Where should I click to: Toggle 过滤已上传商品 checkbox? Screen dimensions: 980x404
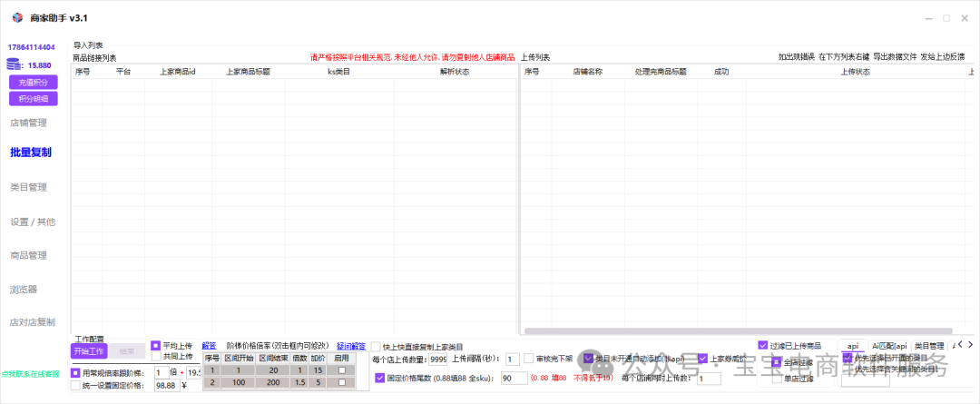coord(762,345)
